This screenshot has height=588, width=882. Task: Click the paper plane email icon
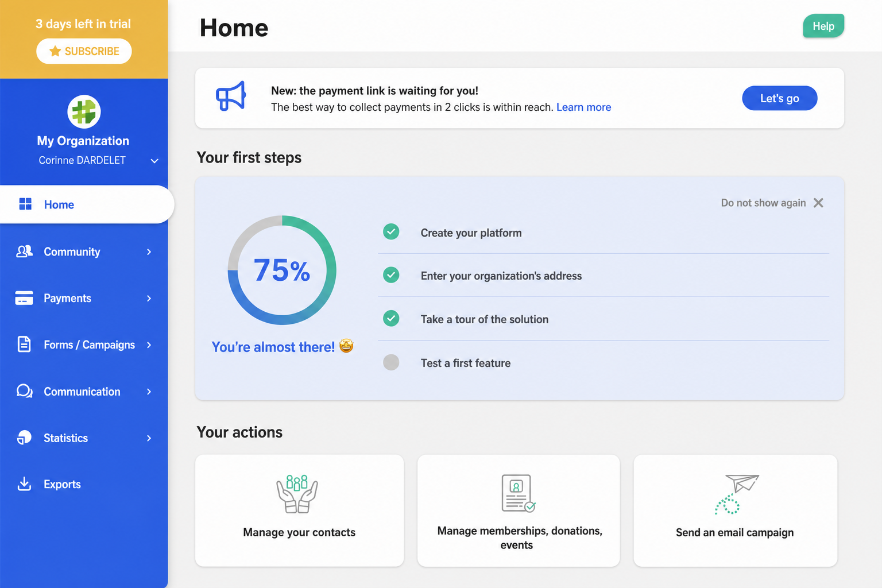point(737,494)
